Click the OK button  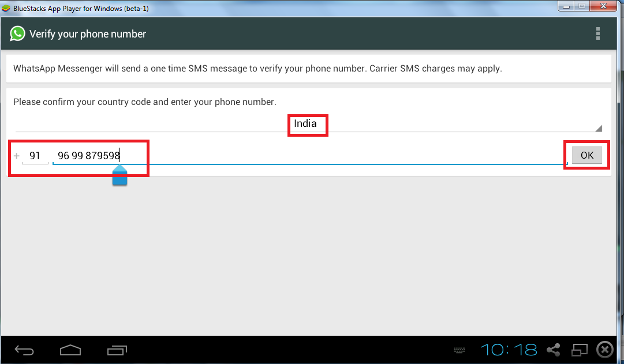click(x=587, y=155)
